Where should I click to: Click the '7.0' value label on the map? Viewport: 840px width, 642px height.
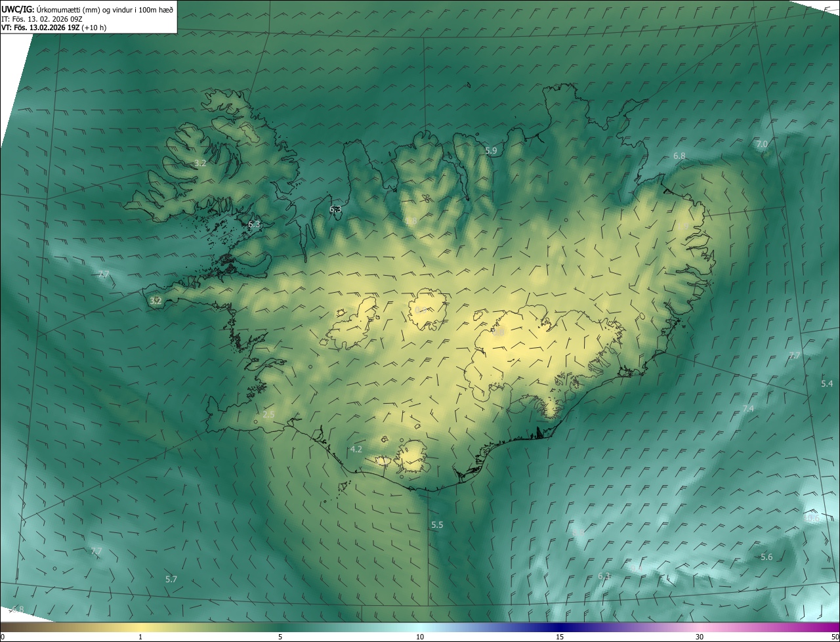(x=762, y=144)
